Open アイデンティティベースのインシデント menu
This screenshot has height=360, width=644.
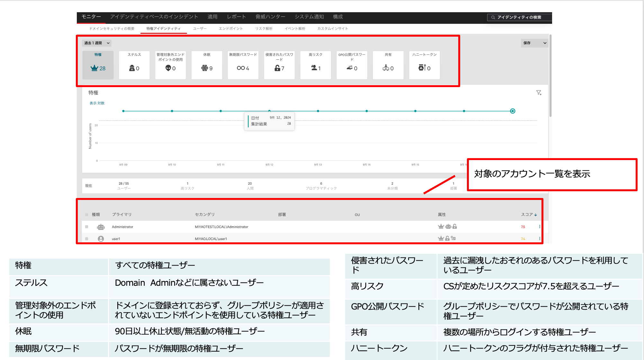[x=154, y=17]
